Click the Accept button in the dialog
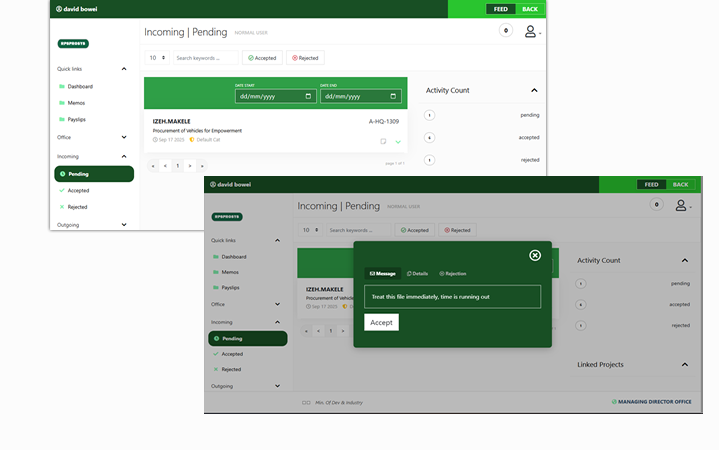The width and height of the screenshot is (719, 450). [x=382, y=322]
